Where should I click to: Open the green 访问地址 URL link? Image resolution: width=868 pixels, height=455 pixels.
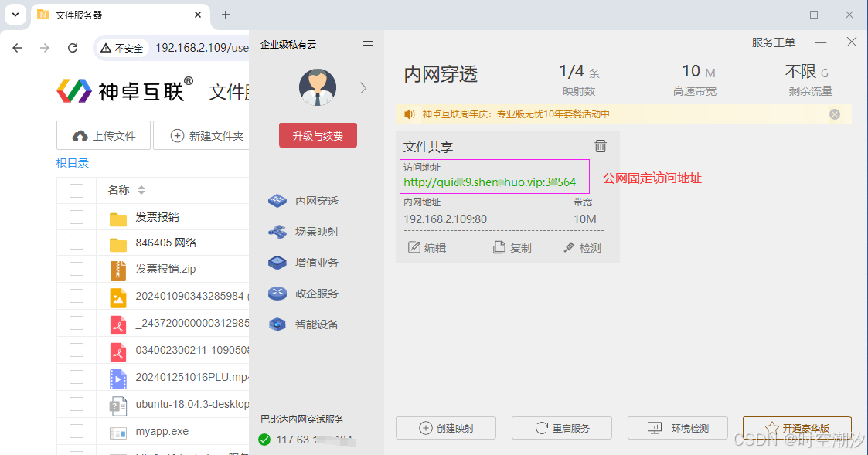pos(490,182)
